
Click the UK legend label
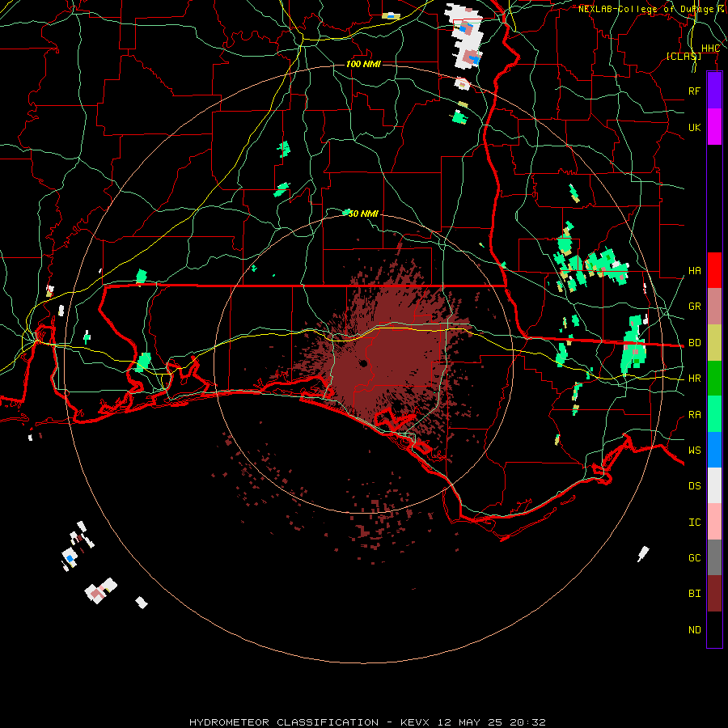(x=694, y=127)
